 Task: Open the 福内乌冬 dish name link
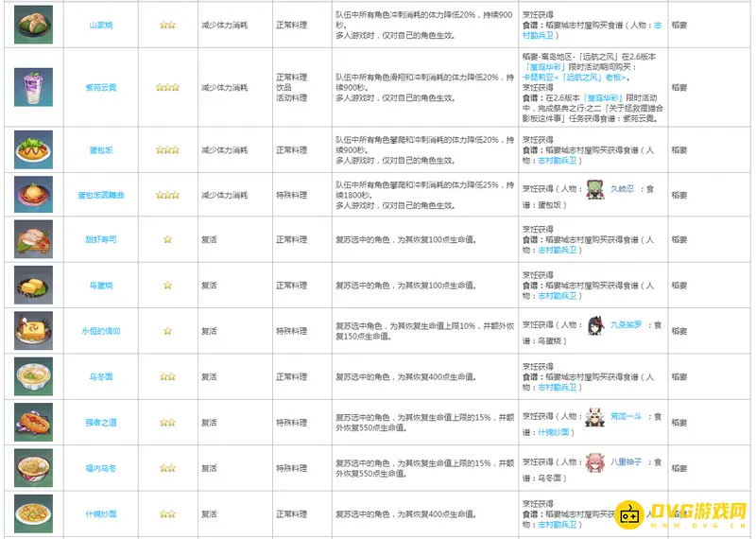click(101, 468)
